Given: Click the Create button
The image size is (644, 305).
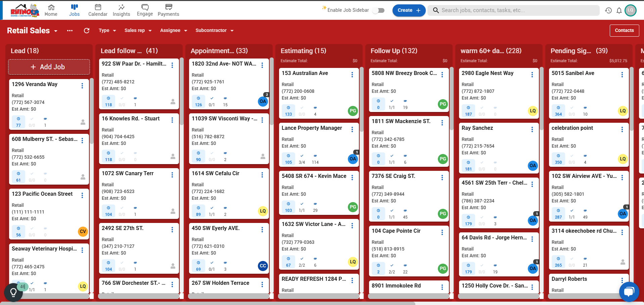Looking at the screenshot, I should (x=409, y=10).
